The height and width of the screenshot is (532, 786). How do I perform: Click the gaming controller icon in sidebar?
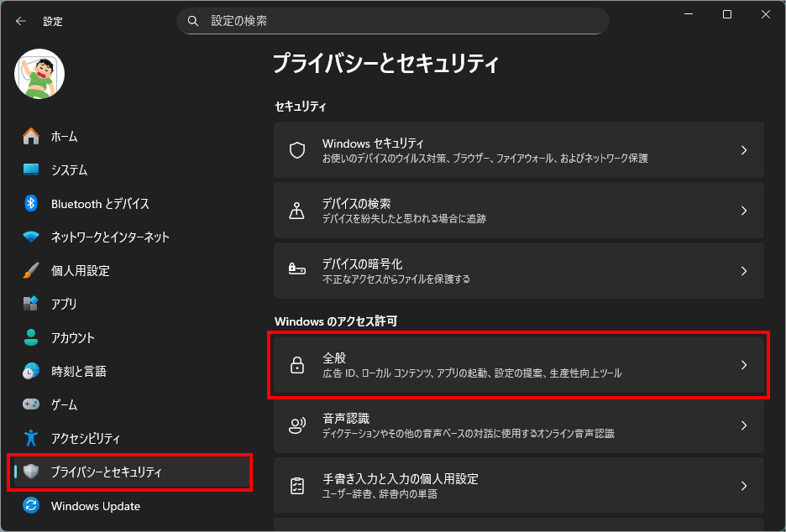31,404
